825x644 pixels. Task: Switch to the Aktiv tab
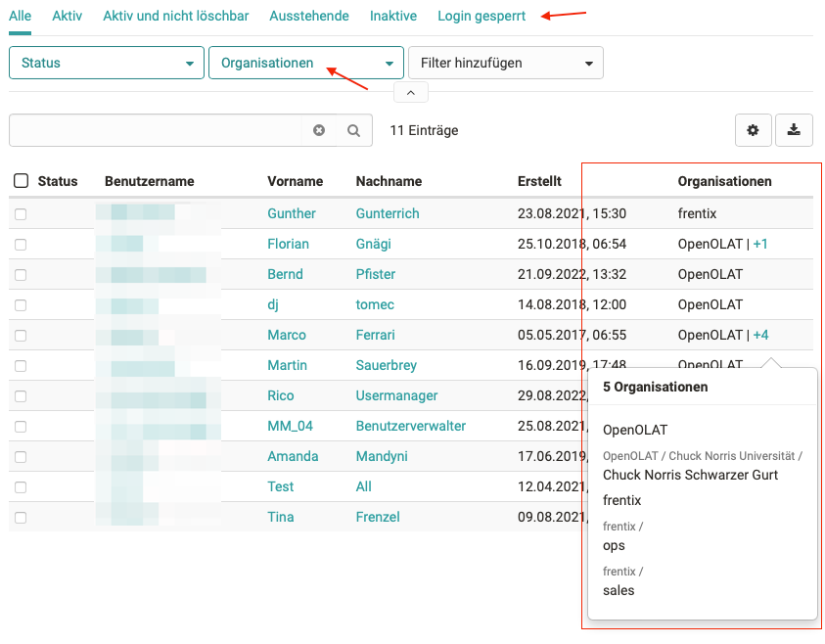click(x=67, y=16)
